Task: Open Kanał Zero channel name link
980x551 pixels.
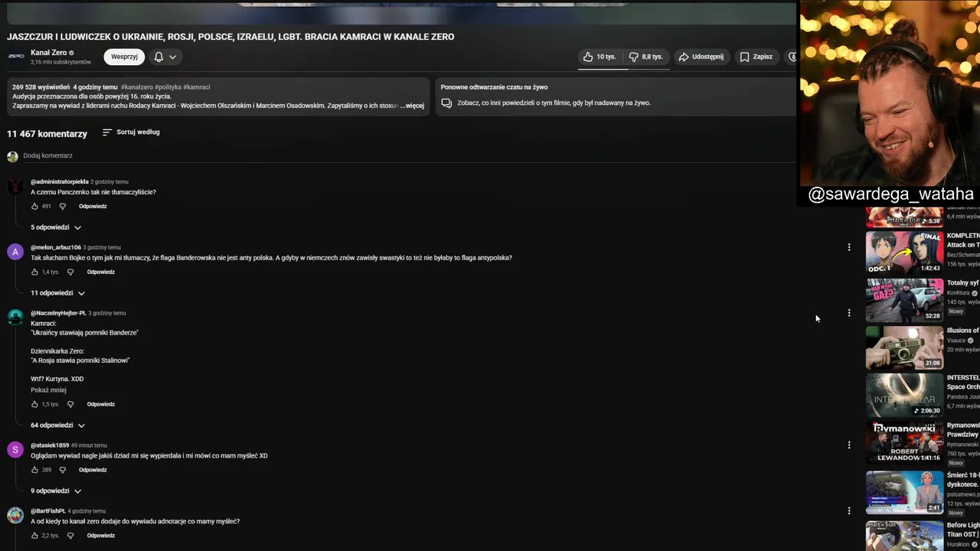Action: pos(48,53)
